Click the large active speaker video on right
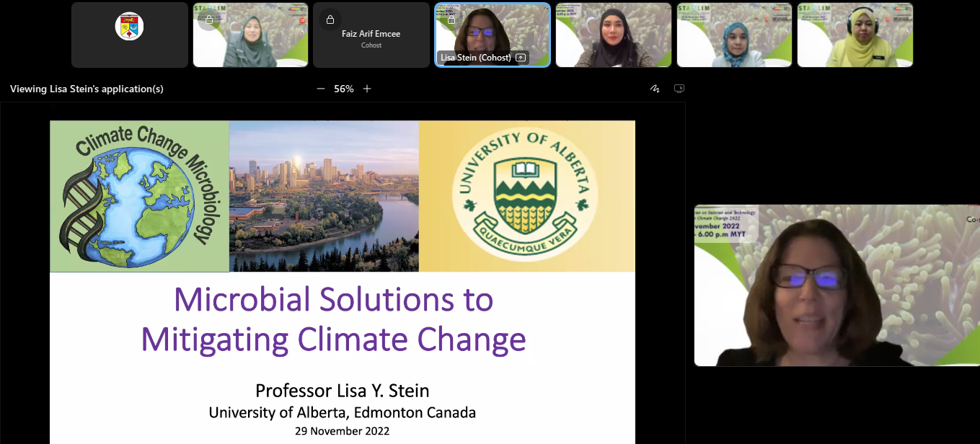The width and height of the screenshot is (980, 444). click(x=836, y=285)
